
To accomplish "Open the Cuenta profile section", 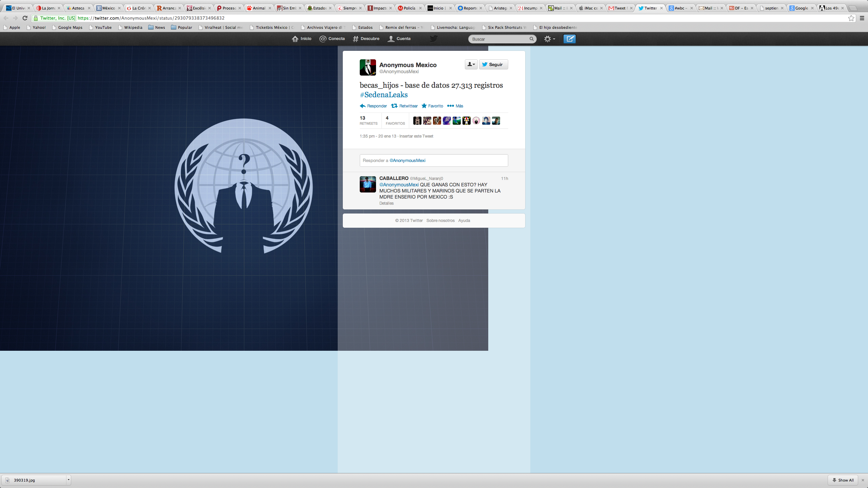I will coord(399,39).
